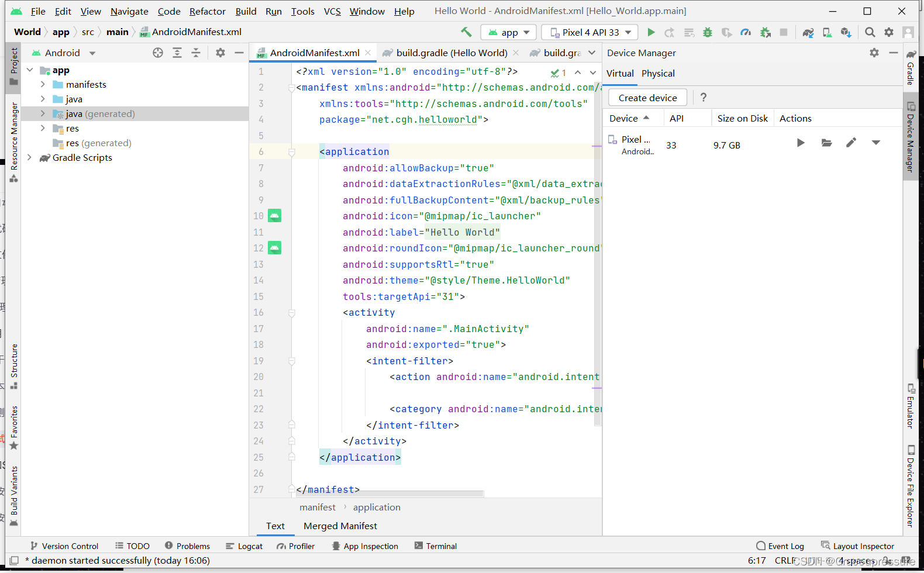Screen dimensions: 924x573
Task: Click the Stop square icon in toolbar
Action: (x=784, y=32)
